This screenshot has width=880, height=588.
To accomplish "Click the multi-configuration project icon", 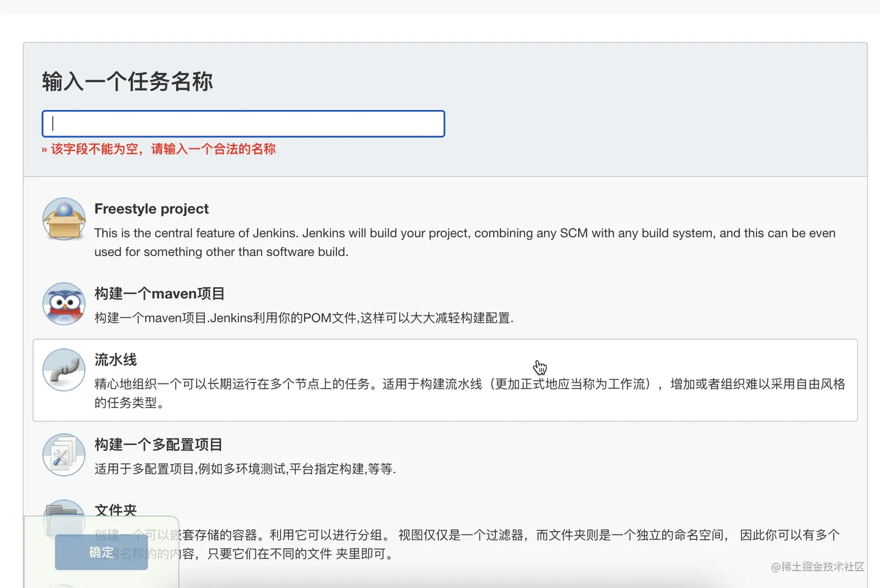I will pyautogui.click(x=64, y=455).
